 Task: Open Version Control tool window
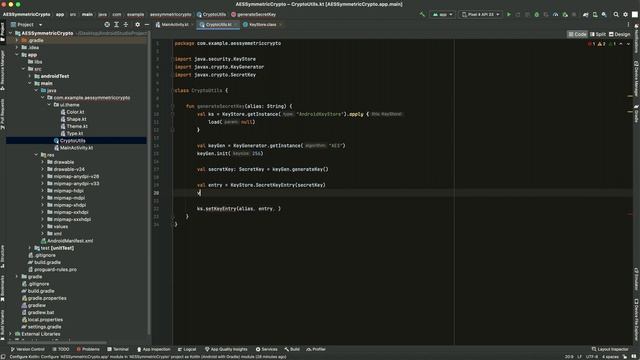[27, 349]
